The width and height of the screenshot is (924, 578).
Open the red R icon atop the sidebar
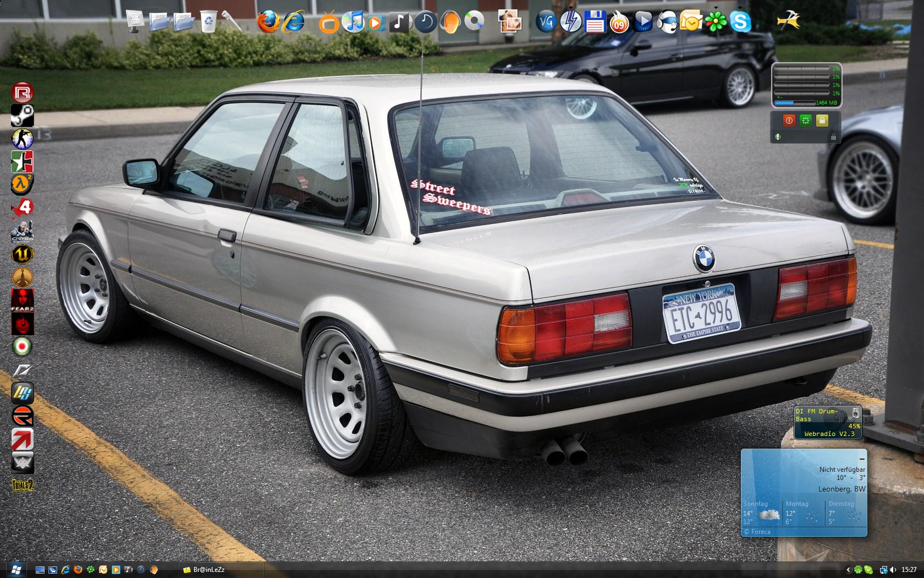(x=23, y=92)
